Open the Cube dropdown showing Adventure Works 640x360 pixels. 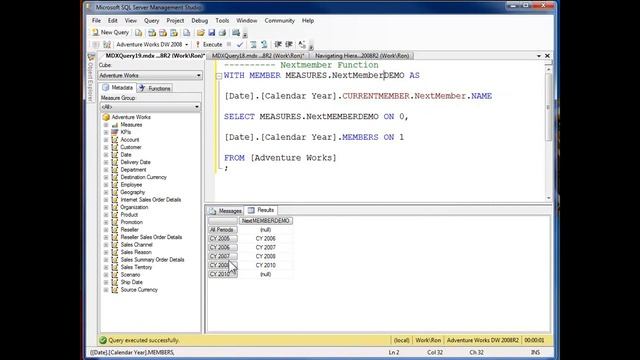(150, 76)
